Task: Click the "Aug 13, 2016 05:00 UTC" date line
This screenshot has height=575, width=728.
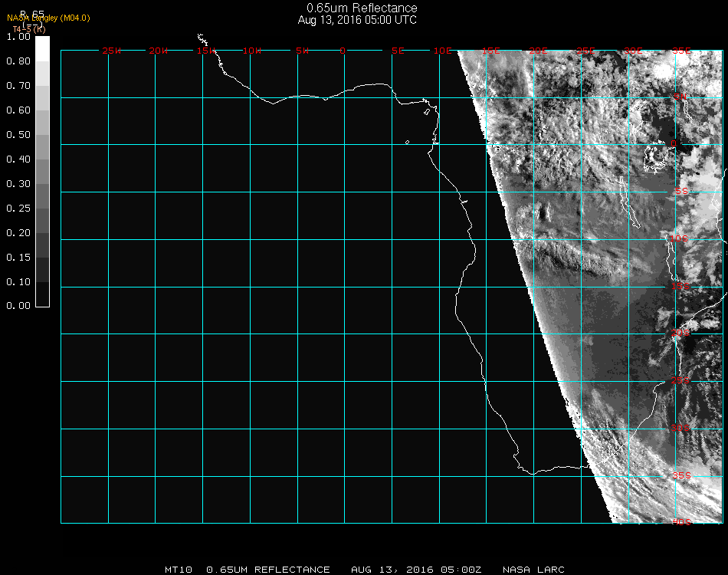Action: coord(357,20)
